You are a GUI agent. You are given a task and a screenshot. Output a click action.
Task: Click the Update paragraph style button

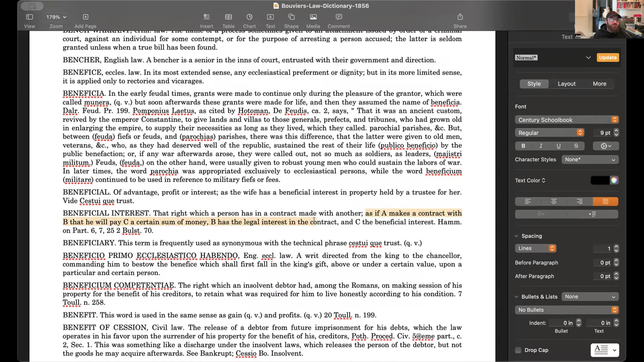coord(607,57)
